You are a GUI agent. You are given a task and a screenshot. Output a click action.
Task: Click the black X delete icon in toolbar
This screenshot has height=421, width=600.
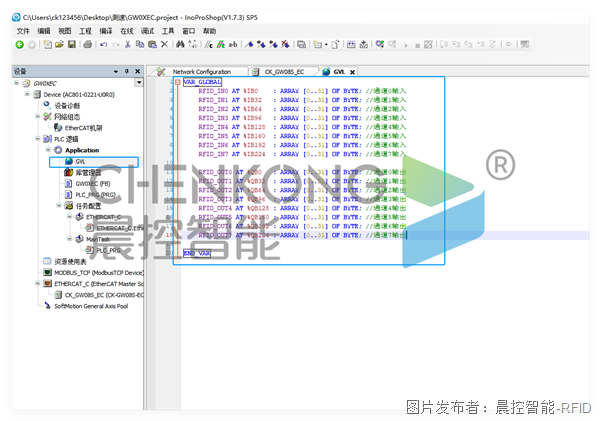[165, 44]
